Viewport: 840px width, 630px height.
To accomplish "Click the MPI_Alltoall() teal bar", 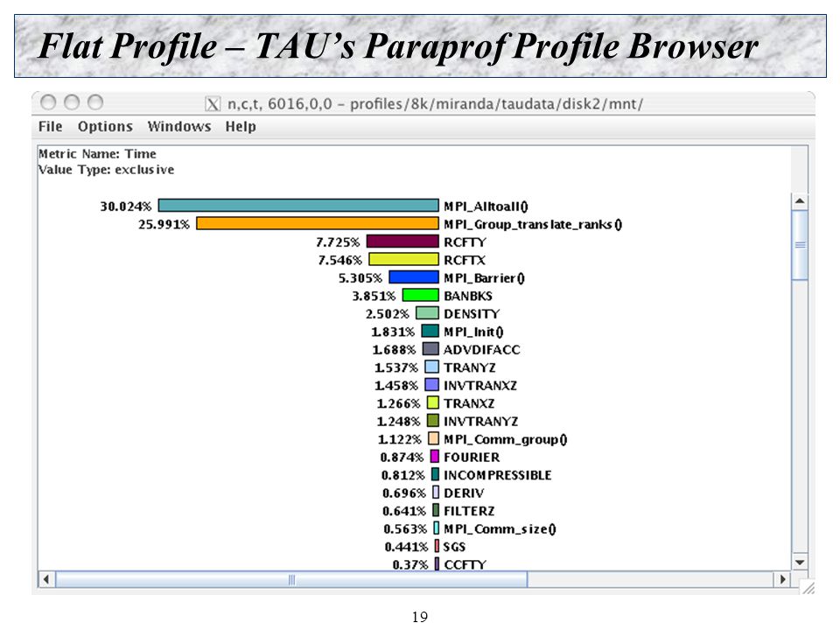I will point(298,206).
